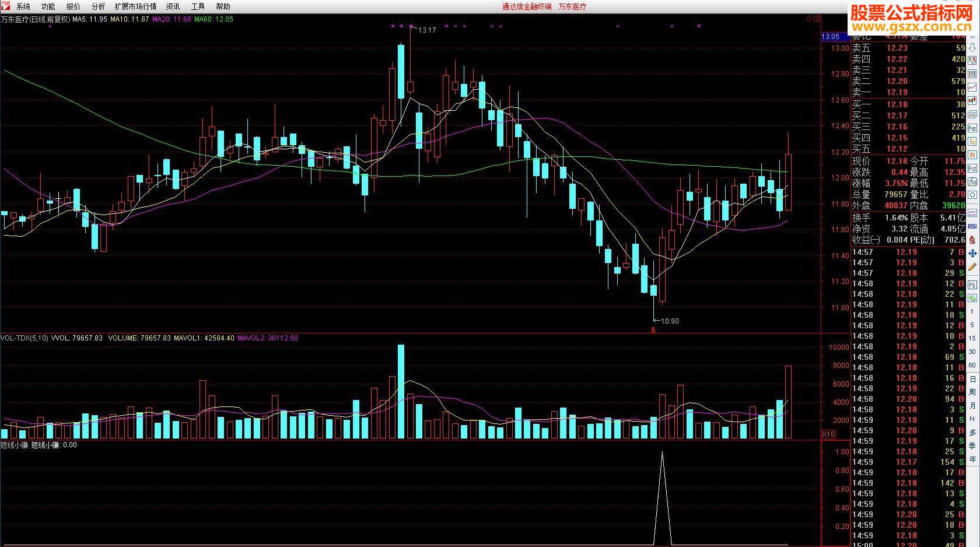Select the candlestick K-line chart icon
Image resolution: width=980 pixels, height=547 pixels.
point(972,100)
